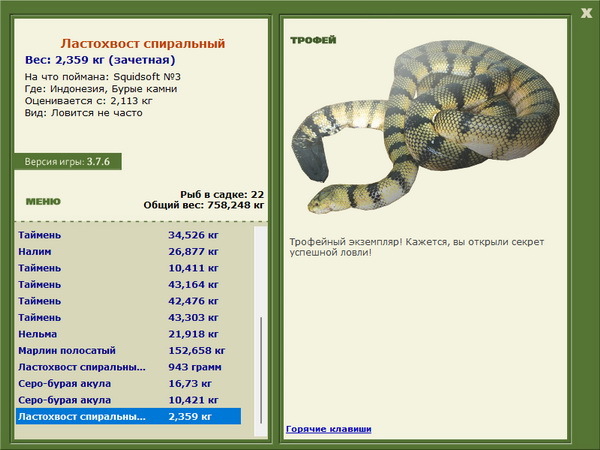Select the Серо-бурая акула 10,421 кг row
The image size is (600, 450).
(129, 400)
